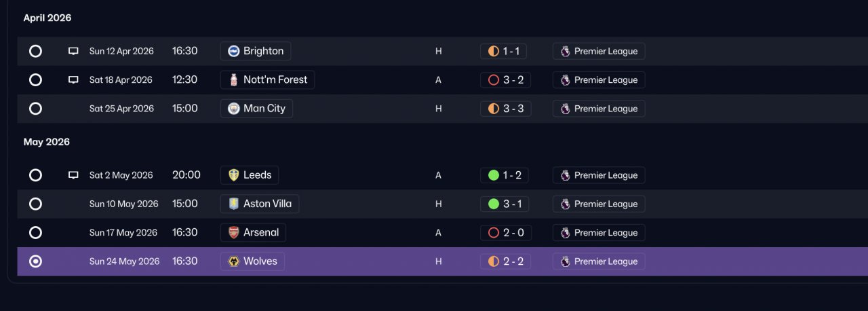Click the orange draw indicator for Brighton result

[x=493, y=51]
